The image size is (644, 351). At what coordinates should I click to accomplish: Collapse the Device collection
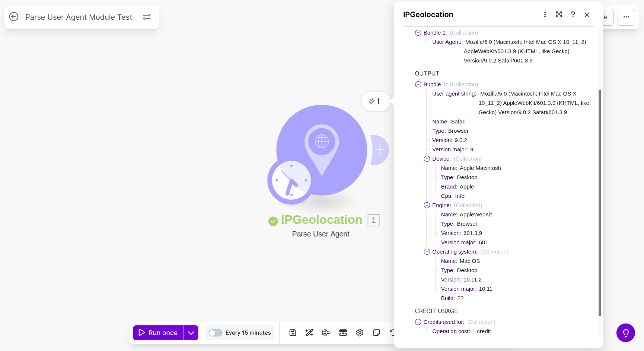point(427,159)
